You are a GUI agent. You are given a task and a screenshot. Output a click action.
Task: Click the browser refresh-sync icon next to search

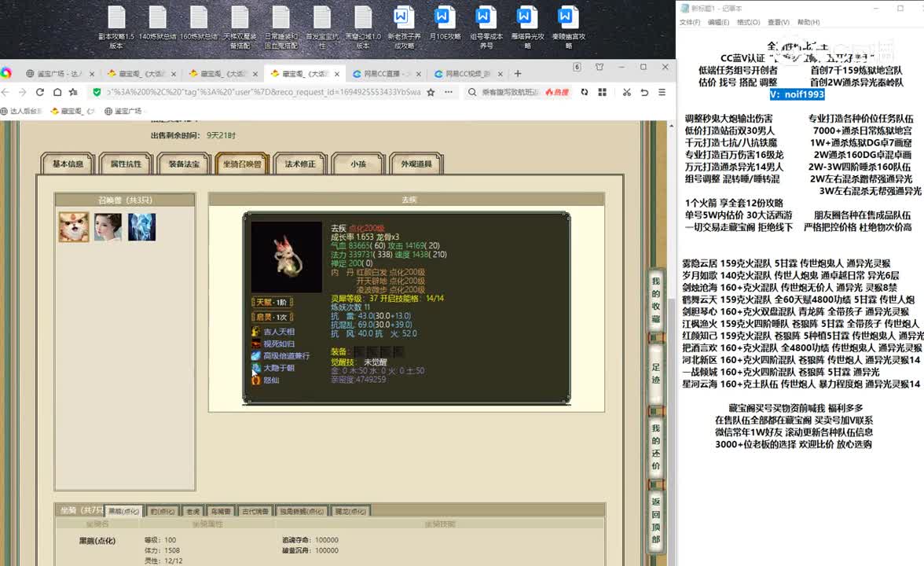[x=584, y=92]
